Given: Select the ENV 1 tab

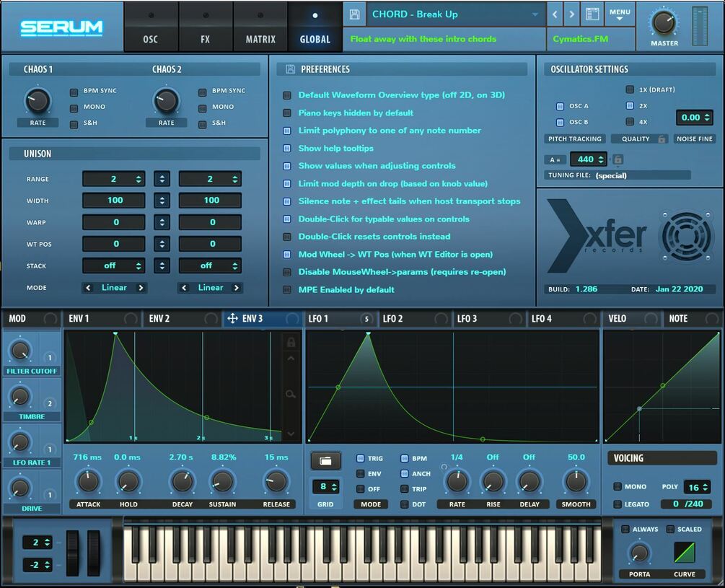Looking at the screenshot, I should [102, 318].
